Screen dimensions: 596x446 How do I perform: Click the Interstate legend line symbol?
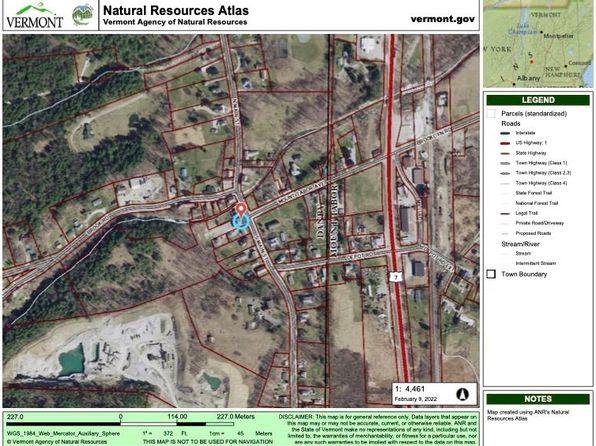[505, 133]
